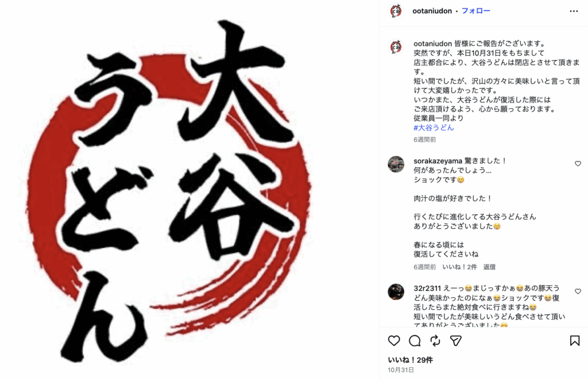View 32r2311's profile picture
The image size is (588, 380).
click(396, 292)
